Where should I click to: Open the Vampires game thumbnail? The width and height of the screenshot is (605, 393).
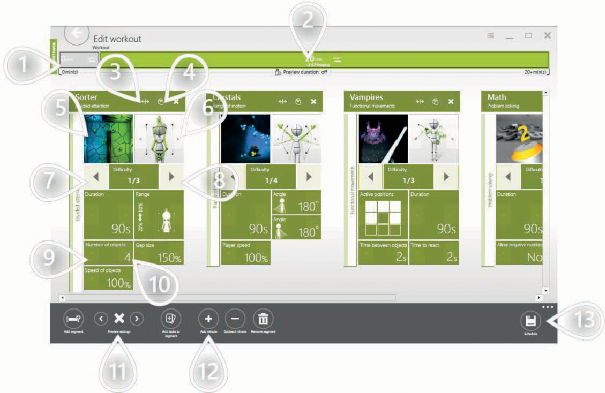tap(383, 138)
